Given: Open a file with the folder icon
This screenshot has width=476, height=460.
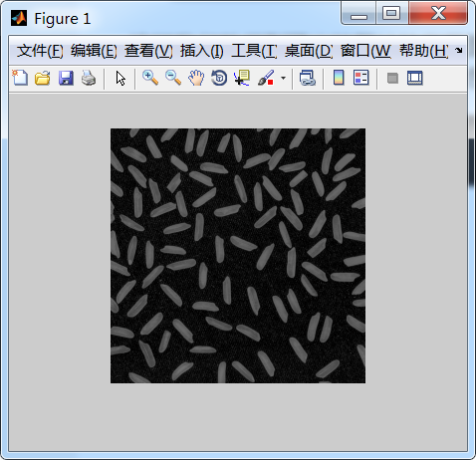Looking at the screenshot, I should pos(43,79).
